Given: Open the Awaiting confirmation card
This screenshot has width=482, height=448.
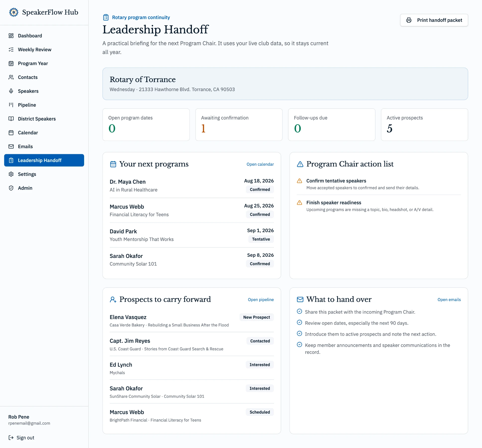Looking at the screenshot, I should pyautogui.click(x=239, y=125).
